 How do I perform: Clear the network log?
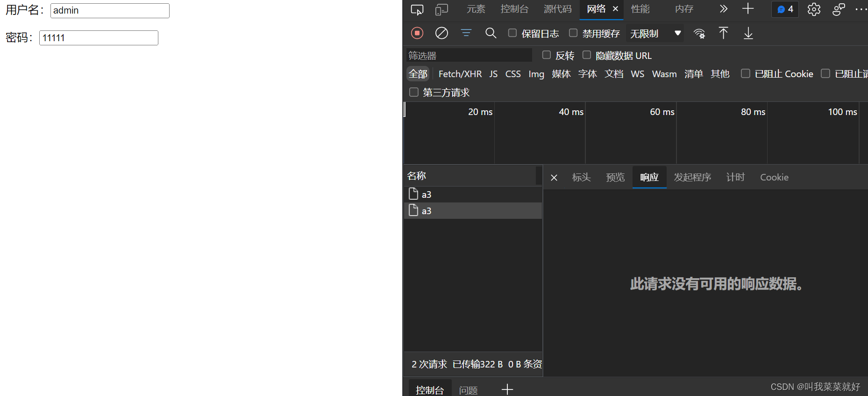[441, 33]
